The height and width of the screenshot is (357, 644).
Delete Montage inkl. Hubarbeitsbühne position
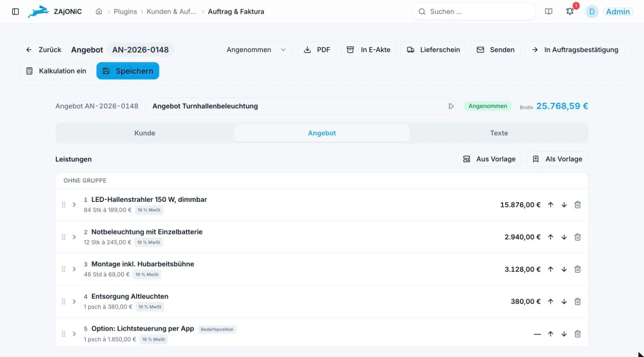click(x=578, y=269)
